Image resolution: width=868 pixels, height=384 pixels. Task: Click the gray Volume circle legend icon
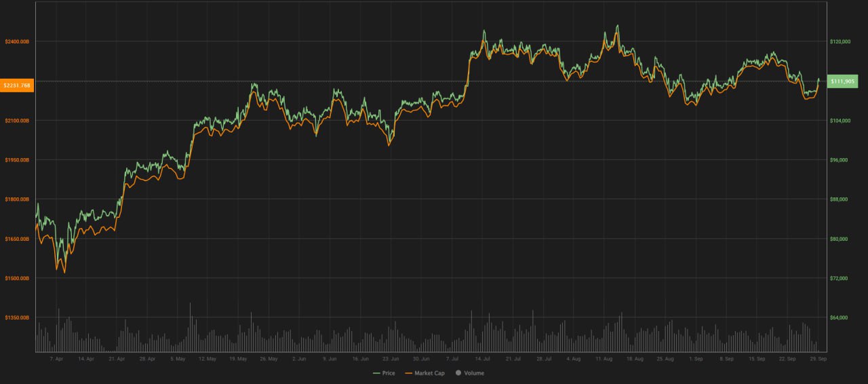pos(459,373)
